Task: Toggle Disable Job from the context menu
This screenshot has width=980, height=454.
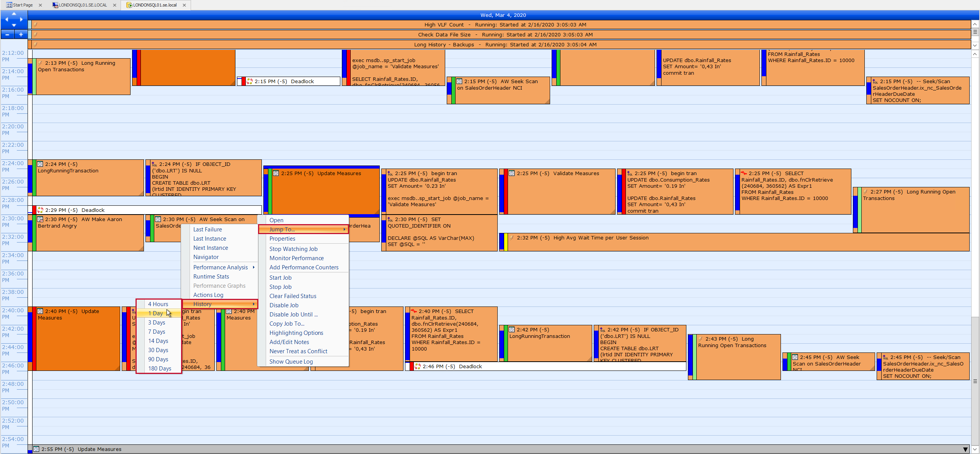Action: click(284, 305)
